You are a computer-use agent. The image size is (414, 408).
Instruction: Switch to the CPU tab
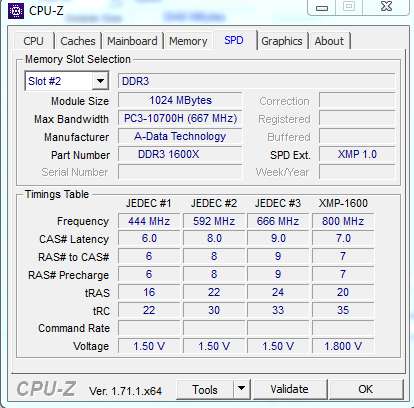(x=33, y=41)
